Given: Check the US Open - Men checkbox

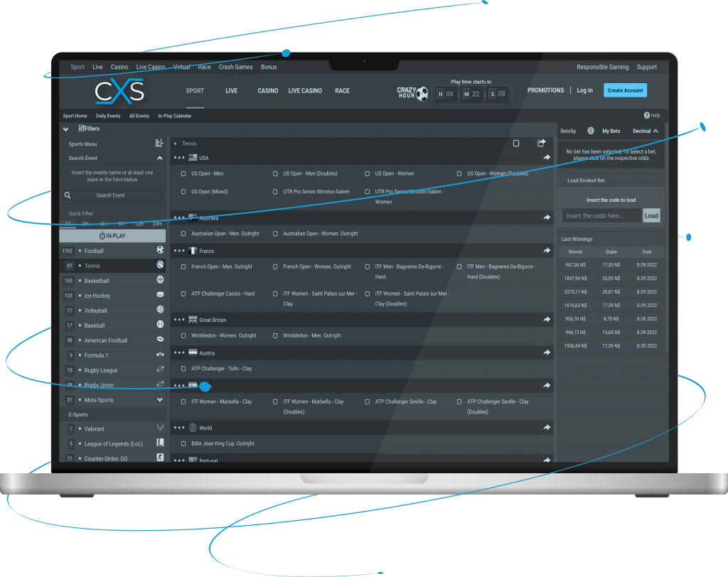Looking at the screenshot, I should [x=183, y=173].
